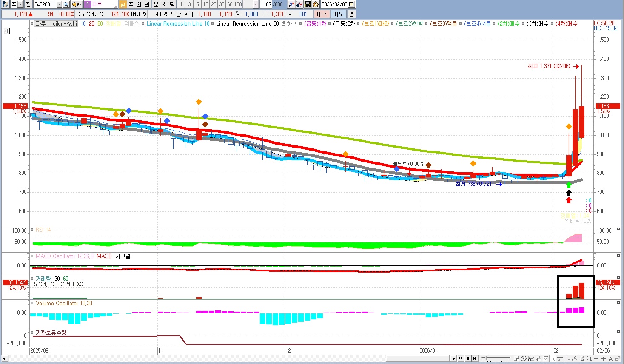The height and width of the screenshot is (364, 624).
Task: Select the 파루, Heikin-Ashi legend label
Action: coord(56,24)
